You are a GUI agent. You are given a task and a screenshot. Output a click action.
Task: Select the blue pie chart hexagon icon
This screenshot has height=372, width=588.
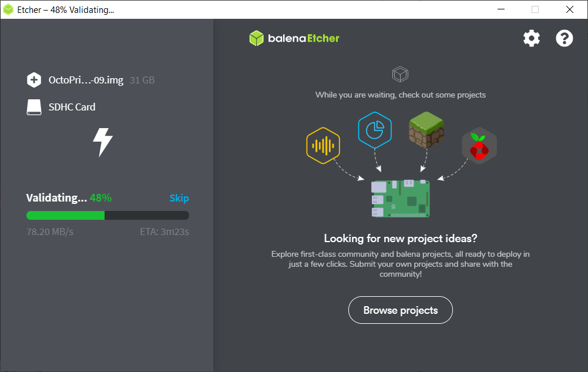pos(374,129)
